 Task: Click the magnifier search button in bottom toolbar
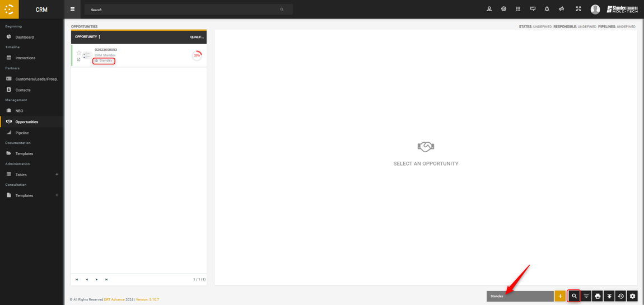[574, 296]
